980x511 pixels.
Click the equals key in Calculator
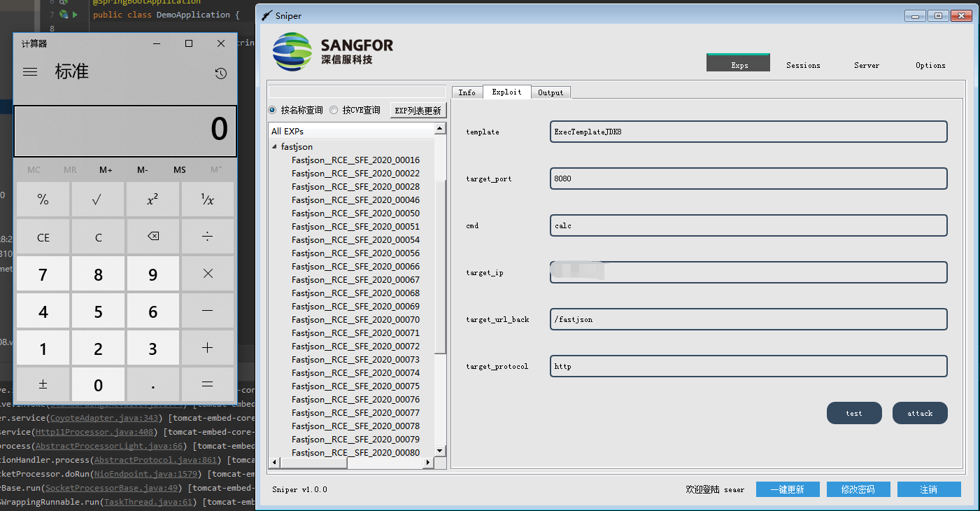click(x=208, y=384)
